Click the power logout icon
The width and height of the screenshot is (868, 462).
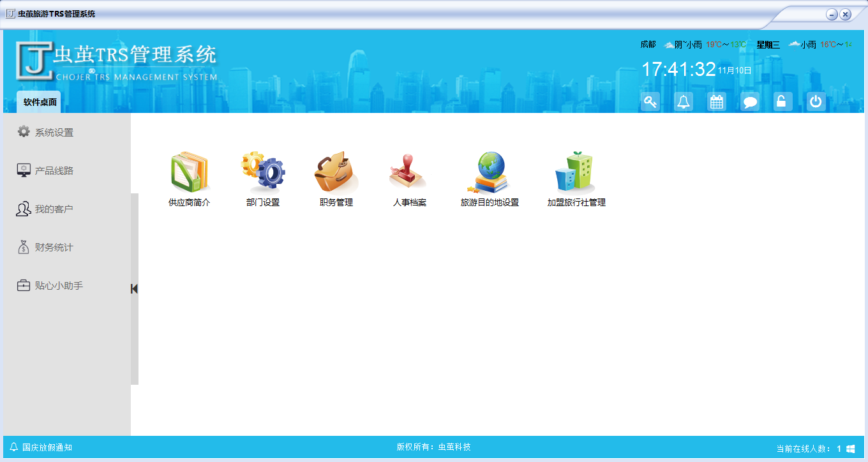click(x=816, y=101)
